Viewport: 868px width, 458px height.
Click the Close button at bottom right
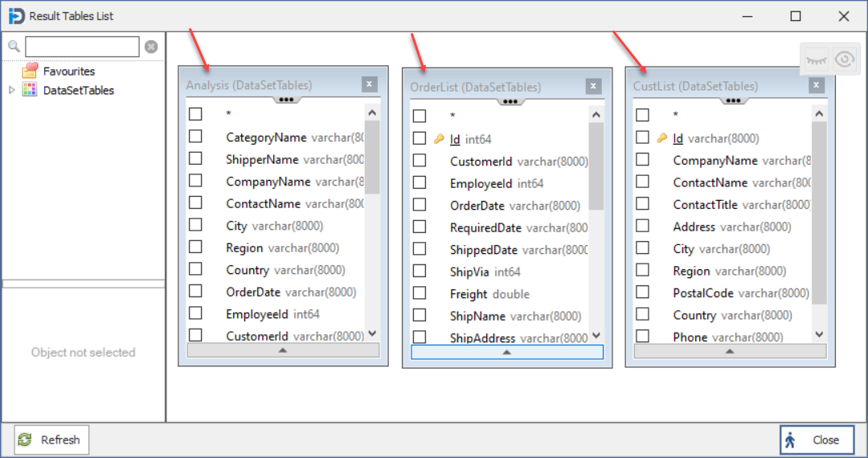click(x=817, y=440)
